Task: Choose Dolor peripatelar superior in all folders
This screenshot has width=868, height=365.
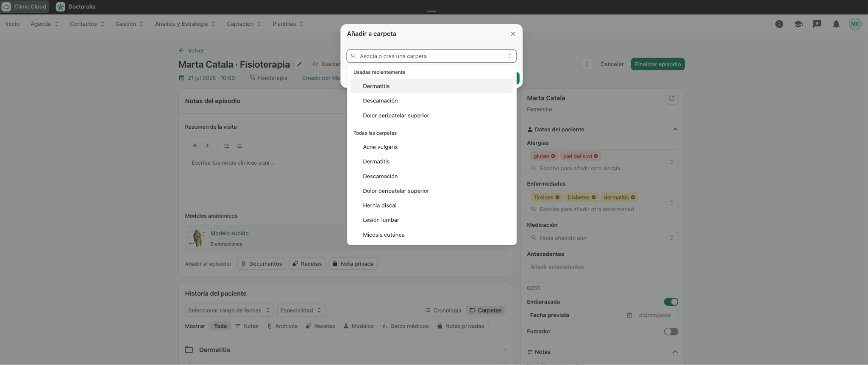Action: click(x=431, y=191)
